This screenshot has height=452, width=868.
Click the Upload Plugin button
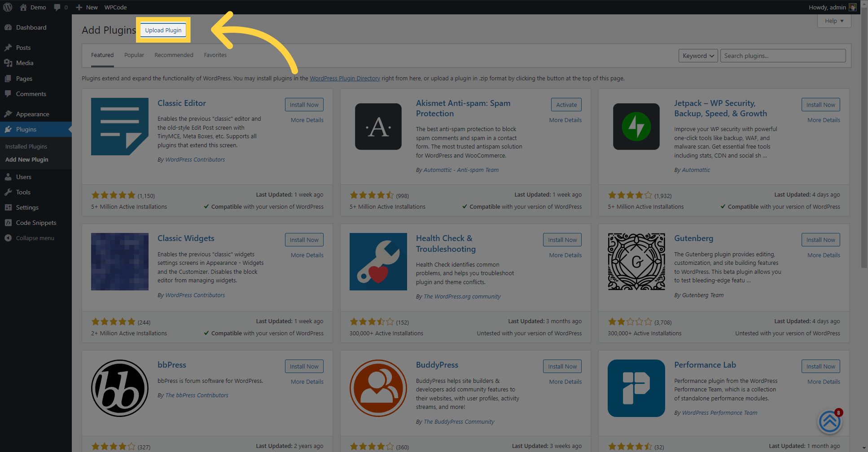point(163,30)
